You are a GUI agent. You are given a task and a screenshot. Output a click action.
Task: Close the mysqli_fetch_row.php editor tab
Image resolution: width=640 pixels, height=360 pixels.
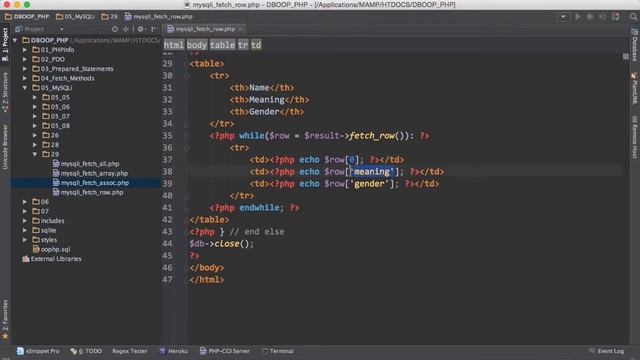240,29
